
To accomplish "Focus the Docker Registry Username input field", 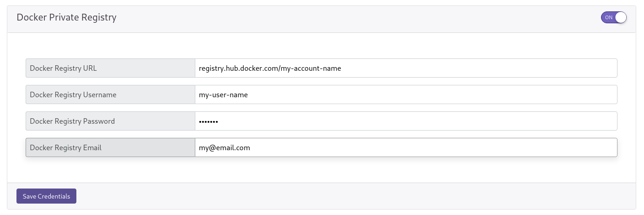I will coord(406,94).
